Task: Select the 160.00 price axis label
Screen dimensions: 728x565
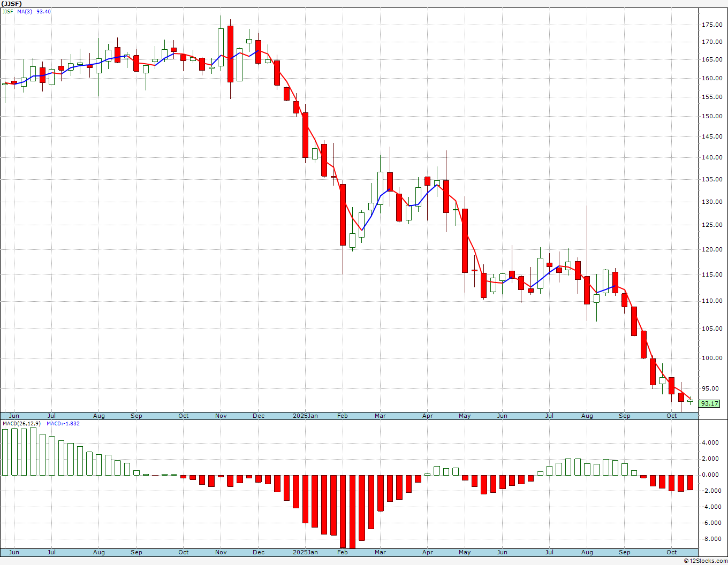Action: coord(712,78)
